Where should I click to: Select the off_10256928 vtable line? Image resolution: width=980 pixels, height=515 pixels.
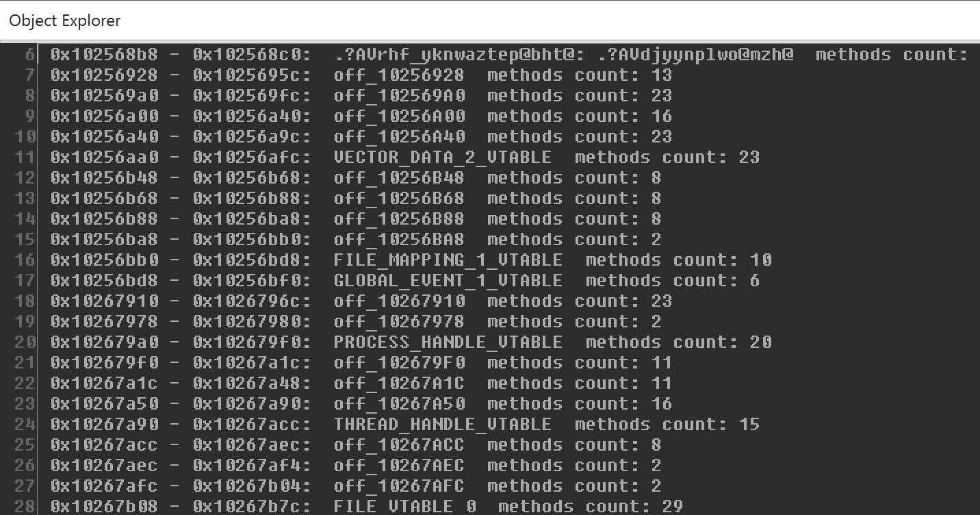[x=361, y=75]
